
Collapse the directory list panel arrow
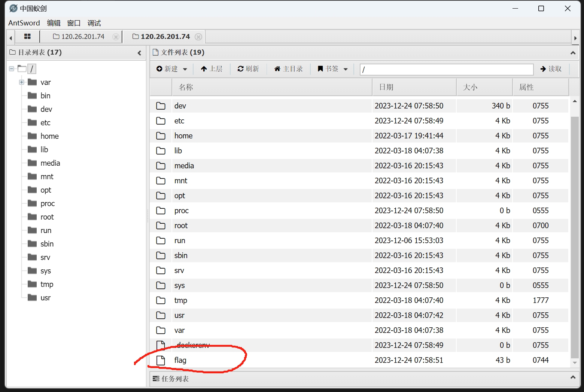pyautogui.click(x=139, y=53)
